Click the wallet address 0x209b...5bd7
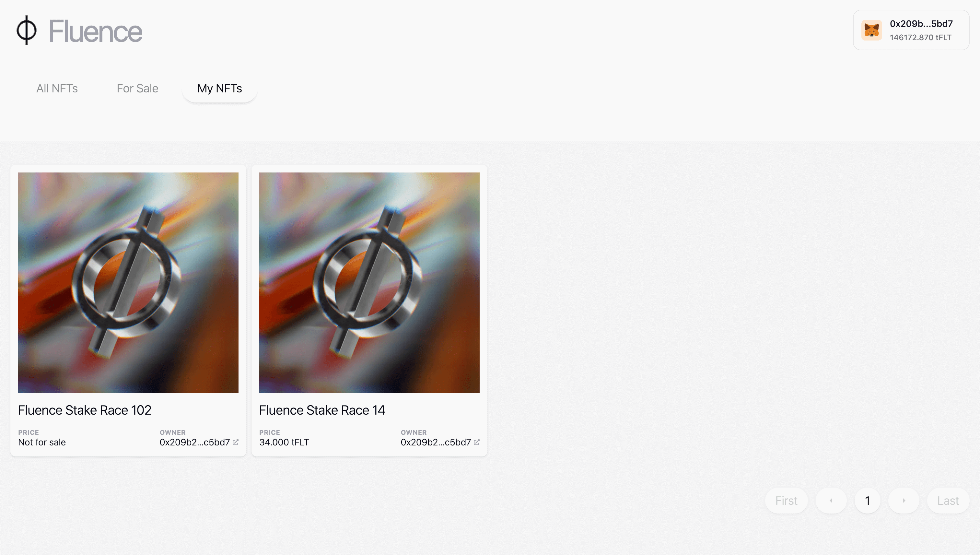 click(x=921, y=24)
